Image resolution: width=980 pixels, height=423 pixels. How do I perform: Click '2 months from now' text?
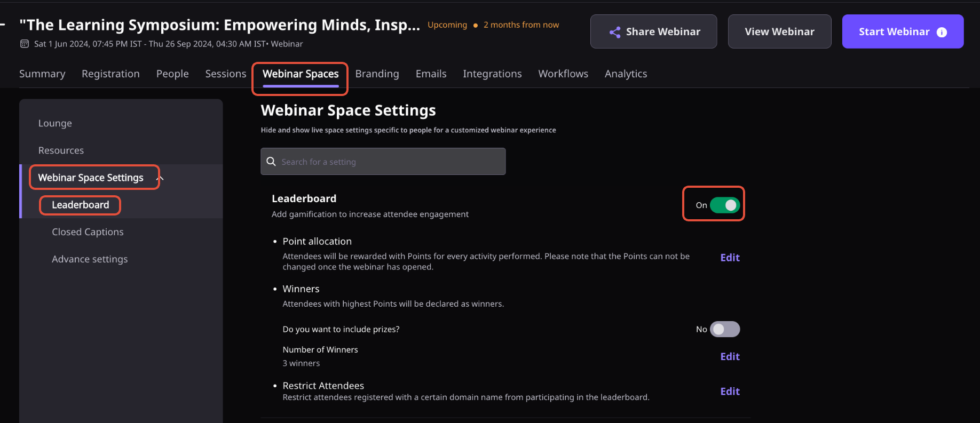pos(521,25)
